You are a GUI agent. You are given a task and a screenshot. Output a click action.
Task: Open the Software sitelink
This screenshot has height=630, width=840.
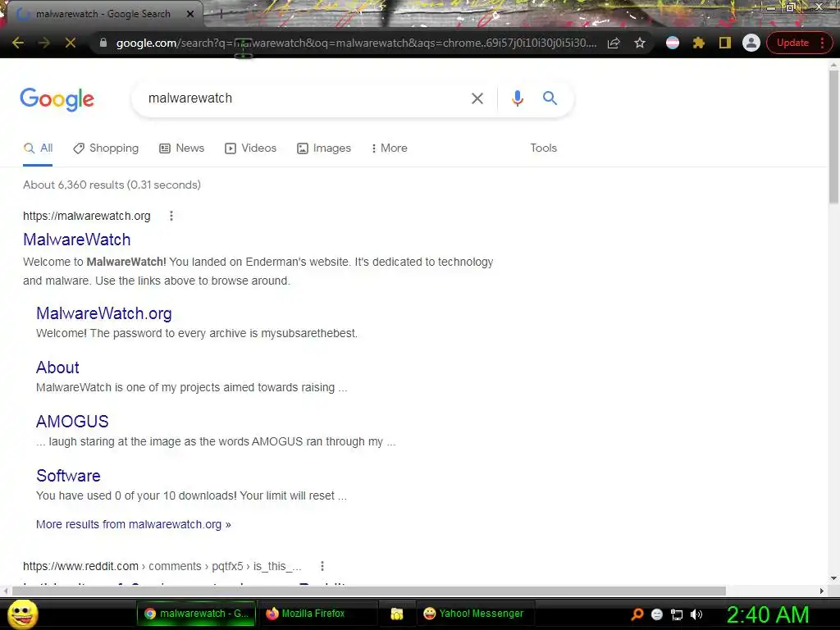click(x=68, y=476)
